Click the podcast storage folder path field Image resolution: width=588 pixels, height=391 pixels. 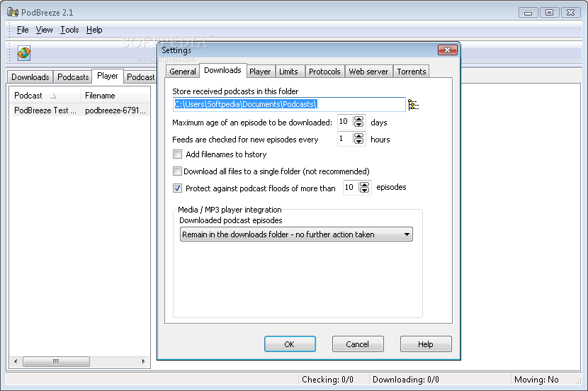tap(289, 104)
